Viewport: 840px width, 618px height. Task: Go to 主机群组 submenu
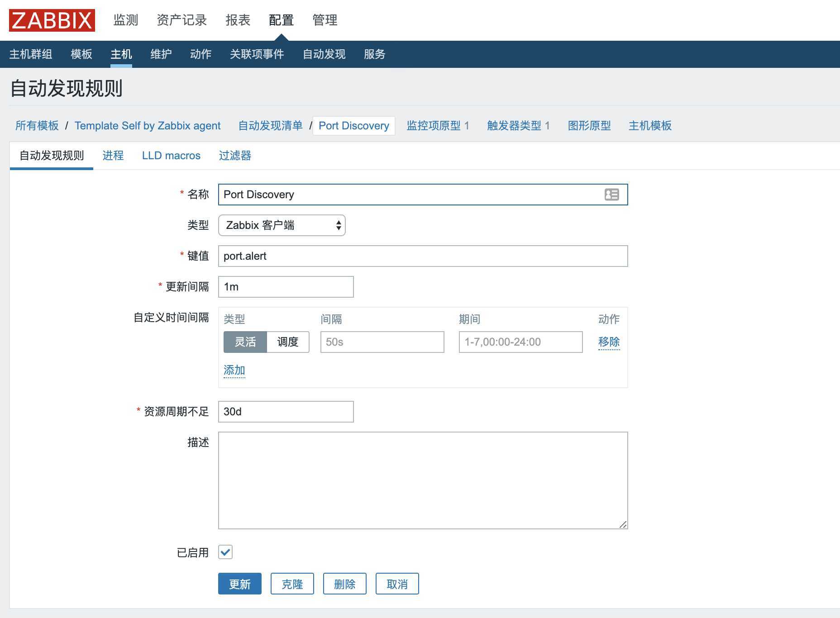click(31, 54)
